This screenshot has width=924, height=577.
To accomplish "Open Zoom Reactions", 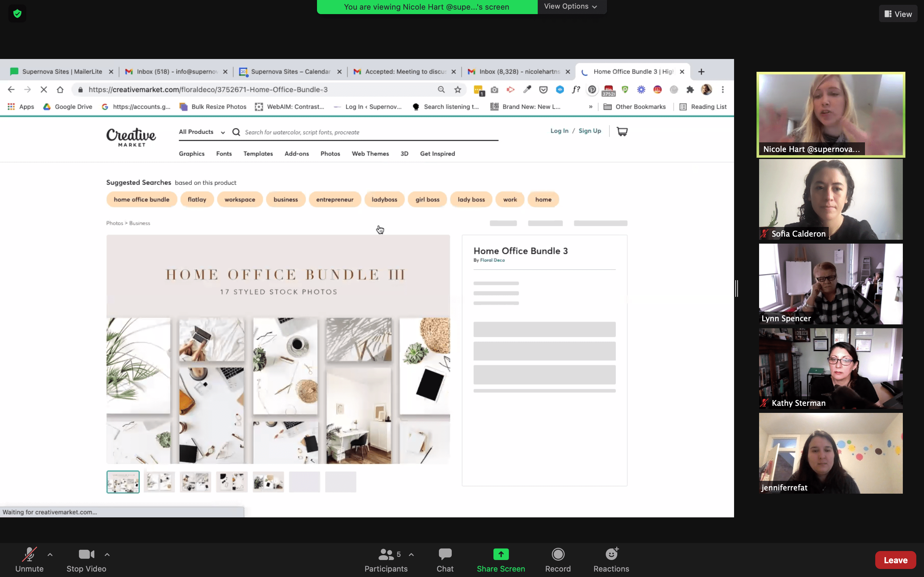I will [x=611, y=559].
